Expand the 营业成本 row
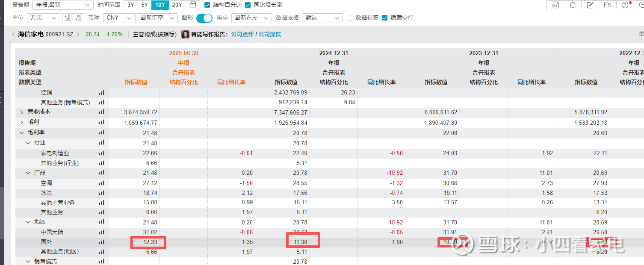Image resolution: width=644 pixels, height=265 pixels. [x=22, y=112]
